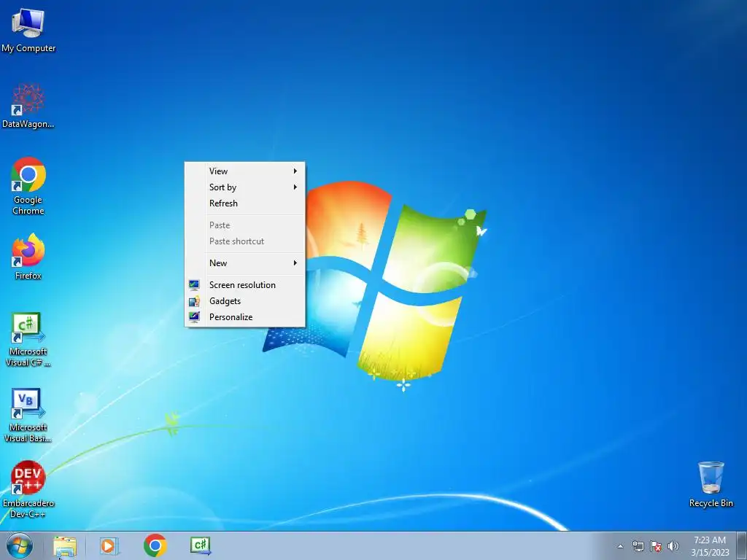Viewport: 747px width, 560px height.
Task: Open Google Chrome from the taskbar
Action: point(155,545)
